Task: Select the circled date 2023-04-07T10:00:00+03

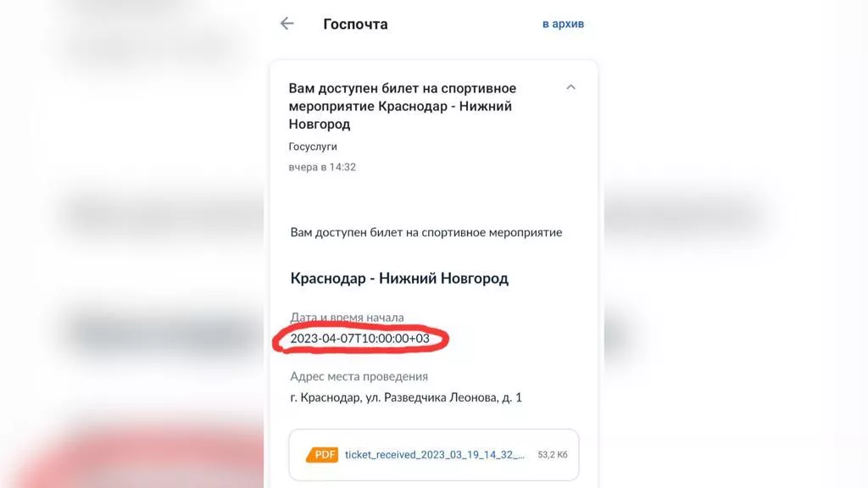Action: coord(359,339)
